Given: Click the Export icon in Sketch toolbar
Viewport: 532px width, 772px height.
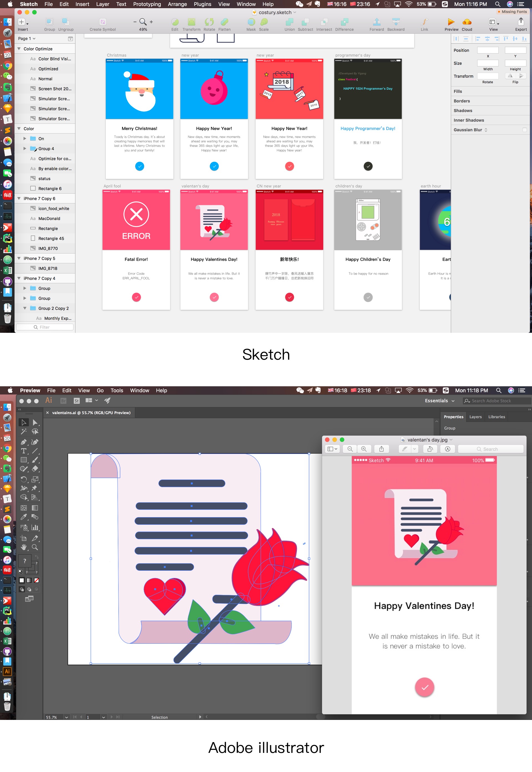Looking at the screenshot, I should pos(521,22).
